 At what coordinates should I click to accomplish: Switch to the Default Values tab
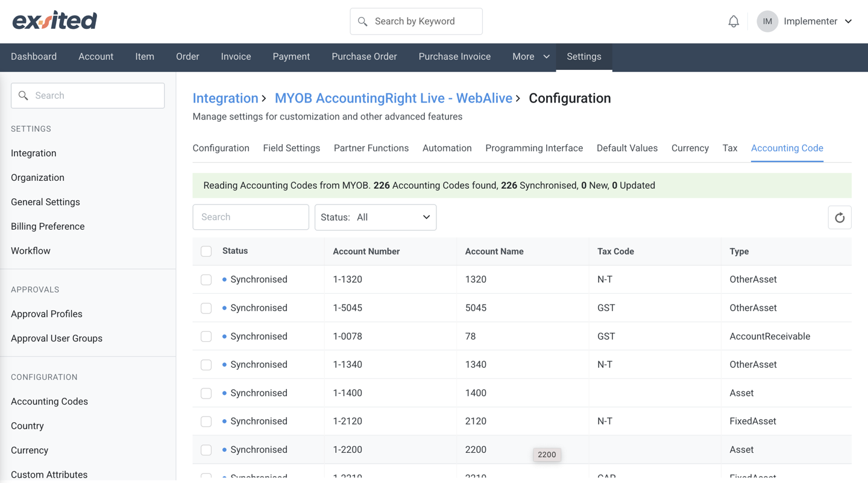click(x=627, y=148)
